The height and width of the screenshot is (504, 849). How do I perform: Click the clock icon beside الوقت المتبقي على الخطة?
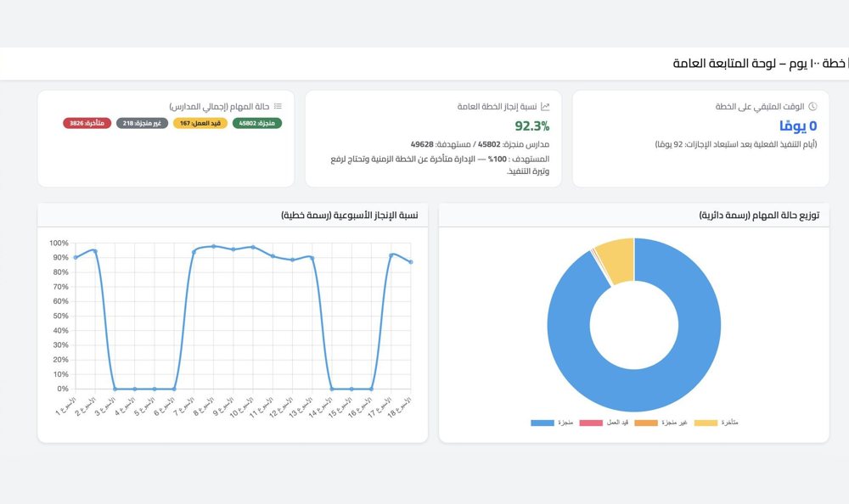coord(812,107)
